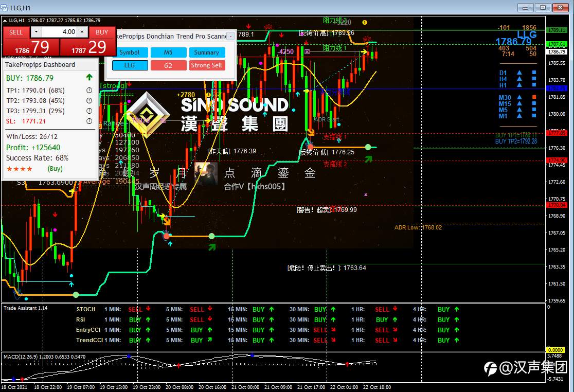Toggle the LLG symbol button in scanner
The height and width of the screenshot is (392, 574).
[130, 65]
